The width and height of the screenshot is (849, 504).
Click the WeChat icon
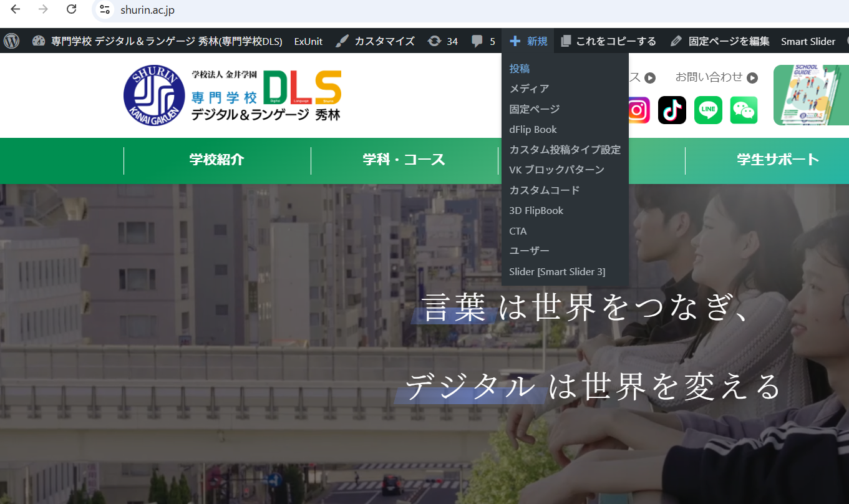[744, 110]
